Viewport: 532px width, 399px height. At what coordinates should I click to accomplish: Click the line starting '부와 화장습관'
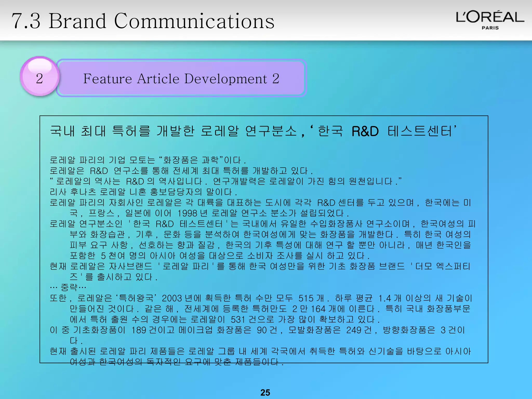[270, 234]
